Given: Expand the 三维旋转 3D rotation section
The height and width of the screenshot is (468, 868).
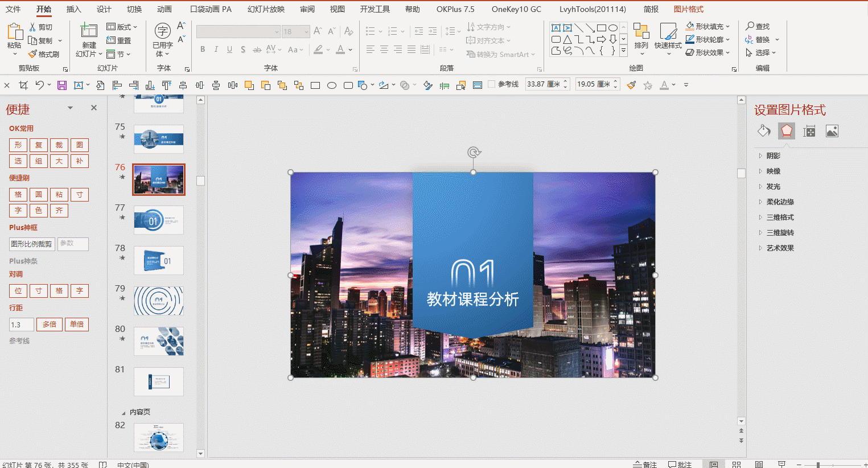Looking at the screenshot, I should point(780,233).
